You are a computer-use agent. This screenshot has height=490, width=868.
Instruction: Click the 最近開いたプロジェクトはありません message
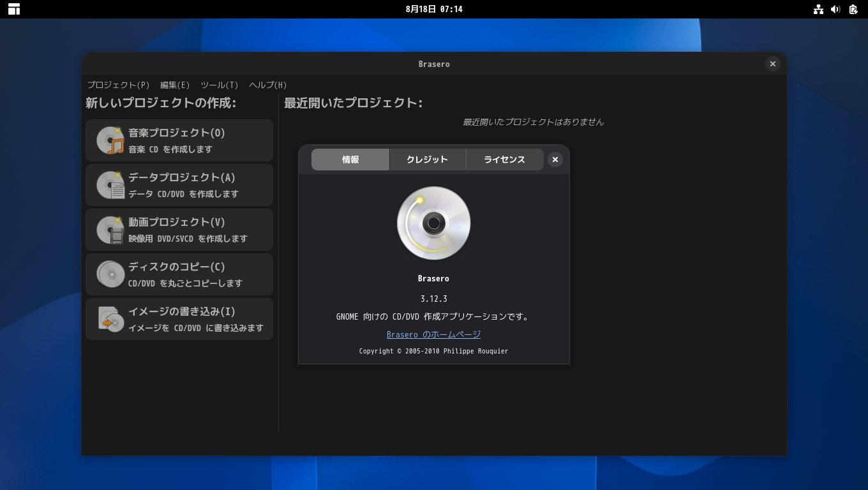(533, 122)
